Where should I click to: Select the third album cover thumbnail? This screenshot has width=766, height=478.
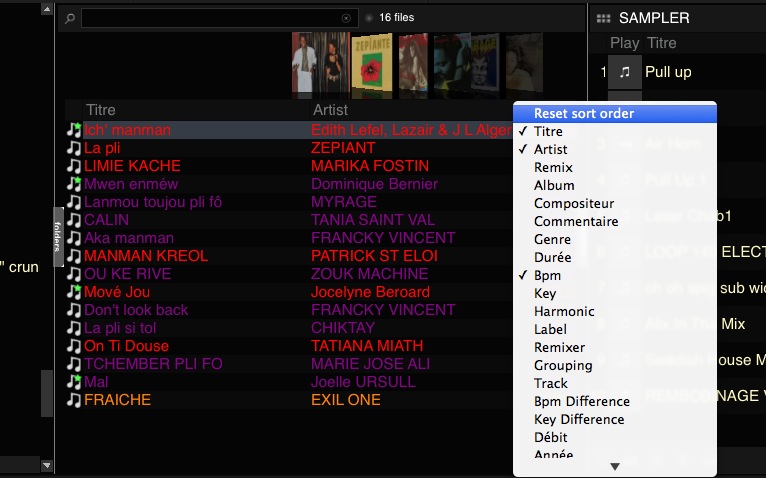coord(413,63)
